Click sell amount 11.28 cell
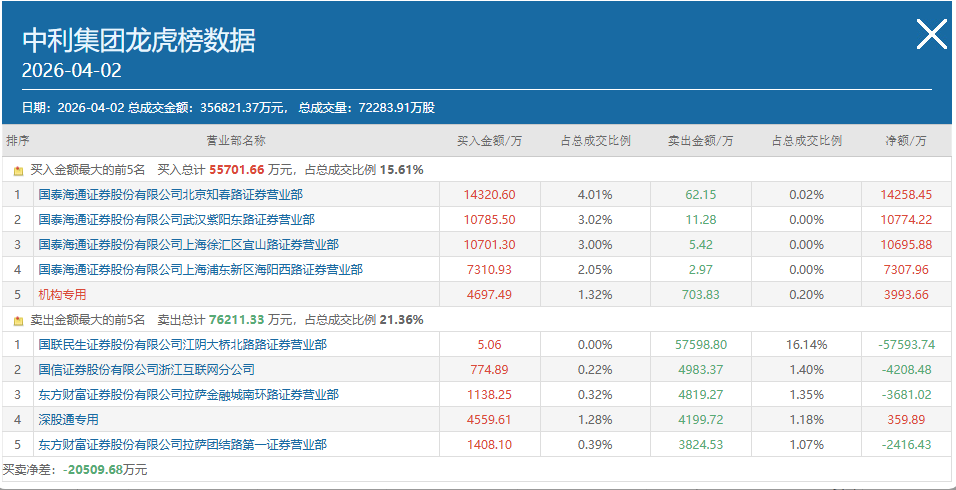Screen dimensions: 956x490 [x=701, y=220]
